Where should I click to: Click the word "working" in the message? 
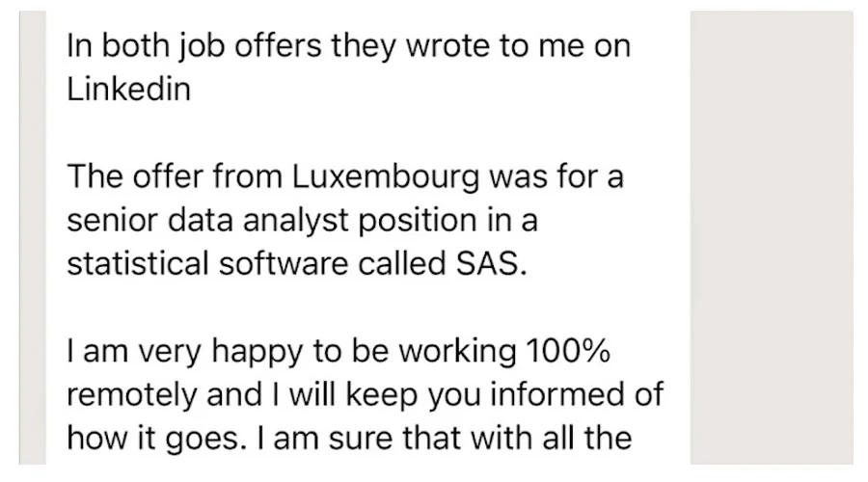pos(458,352)
